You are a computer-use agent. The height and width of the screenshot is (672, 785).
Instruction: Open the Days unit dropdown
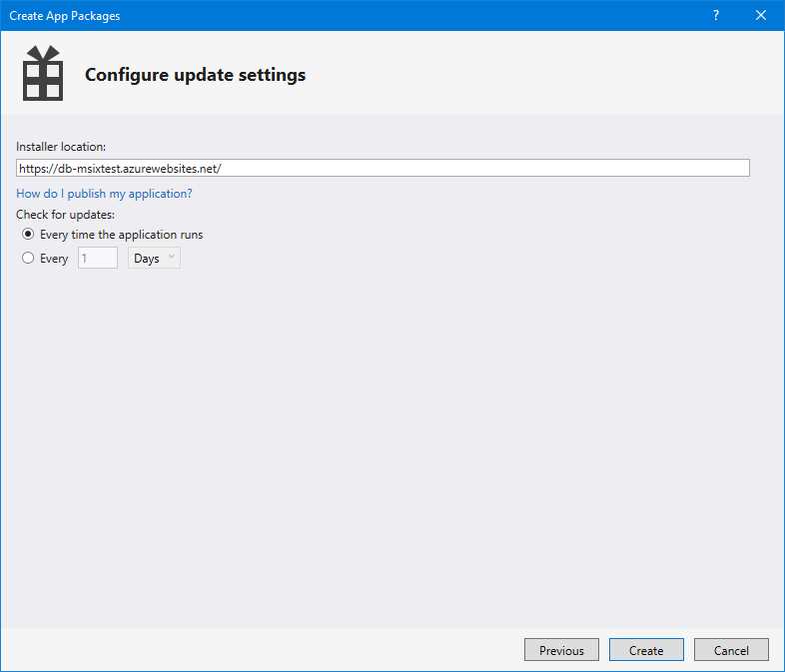pyautogui.click(x=154, y=259)
